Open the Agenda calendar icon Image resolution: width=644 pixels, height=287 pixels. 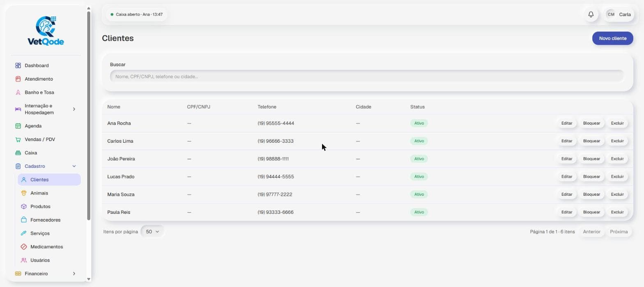18,126
